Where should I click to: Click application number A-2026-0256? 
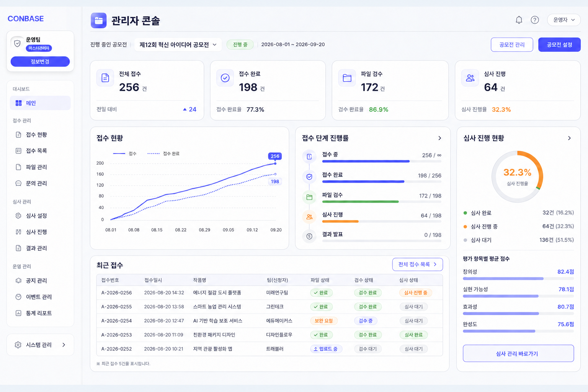pyautogui.click(x=116, y=293)
